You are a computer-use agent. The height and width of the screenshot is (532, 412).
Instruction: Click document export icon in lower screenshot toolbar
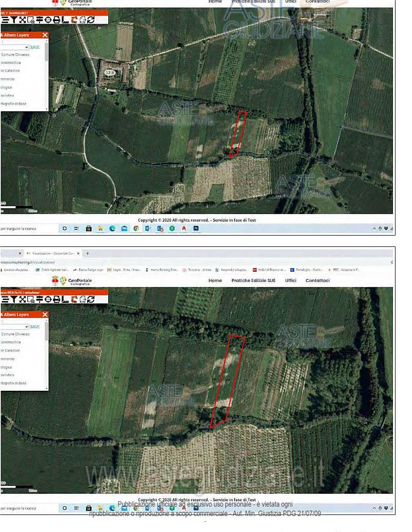click(82, 299)
